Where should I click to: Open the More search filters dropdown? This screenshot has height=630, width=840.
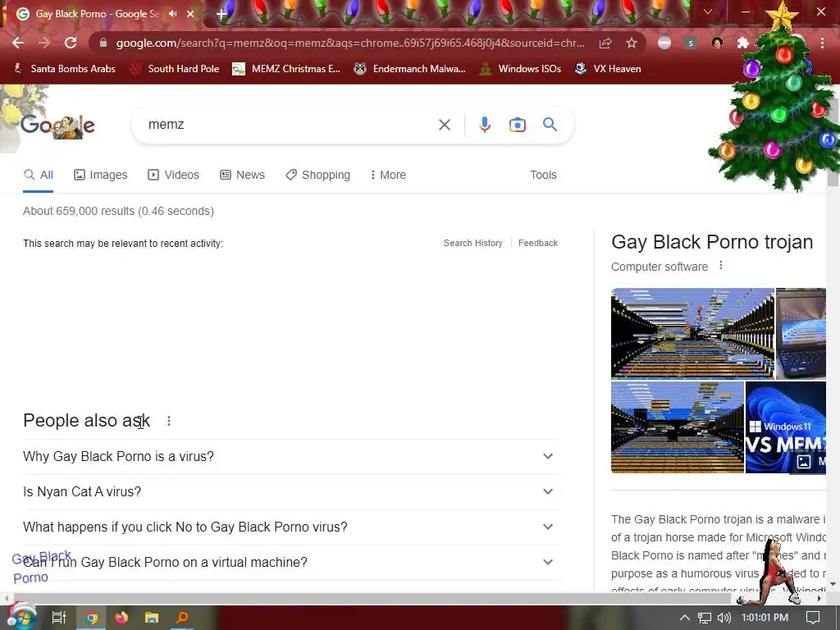pyautogui.click(x=388, y=176)
